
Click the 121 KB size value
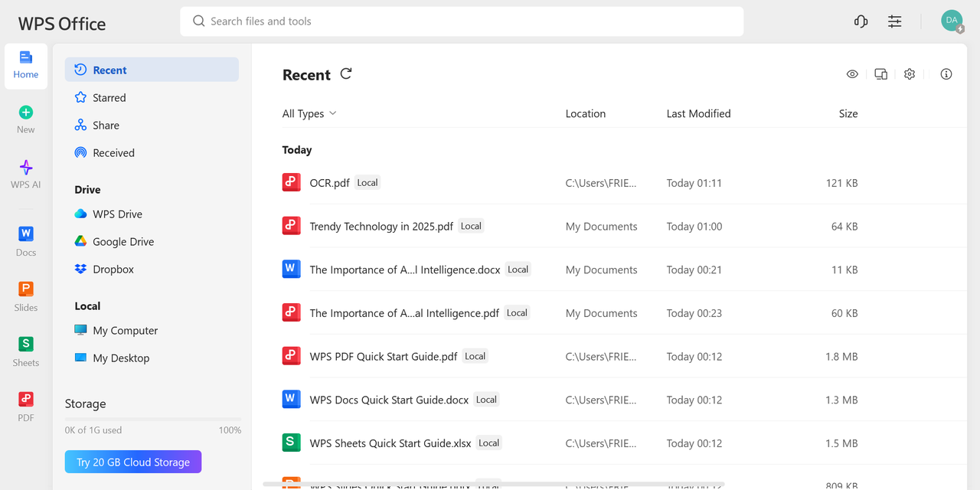(841, 183)
